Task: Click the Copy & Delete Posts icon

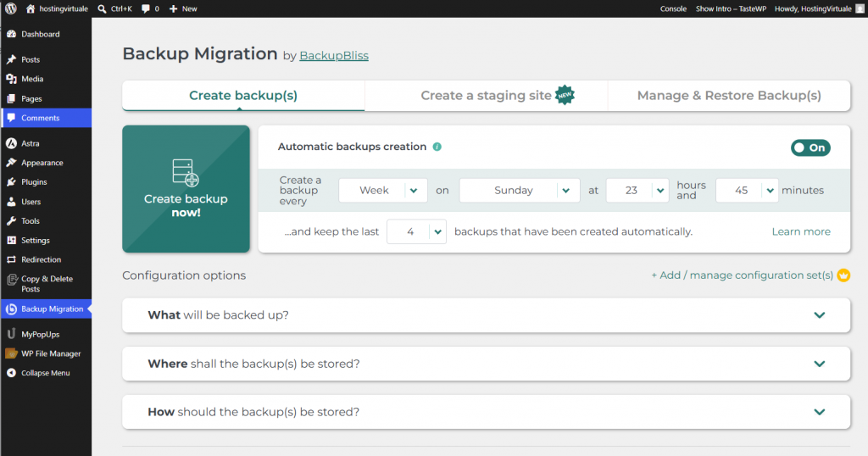Action: [12, 280]
